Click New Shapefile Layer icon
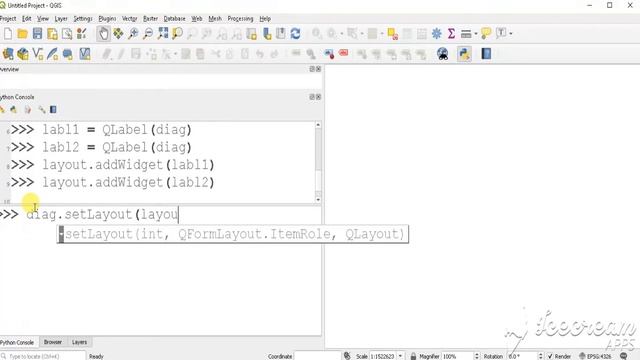 pyautogui.click(x=38, y=54)
